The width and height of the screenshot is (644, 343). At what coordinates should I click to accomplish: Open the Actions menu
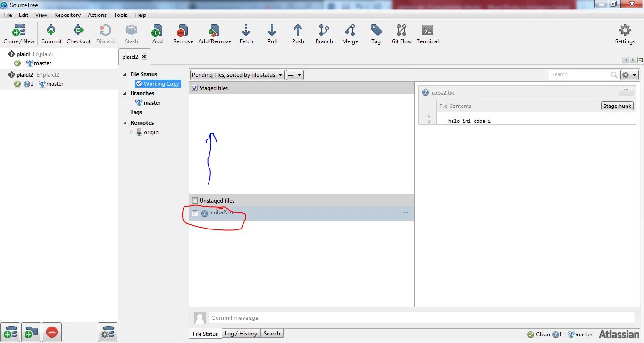pos(97,15)
